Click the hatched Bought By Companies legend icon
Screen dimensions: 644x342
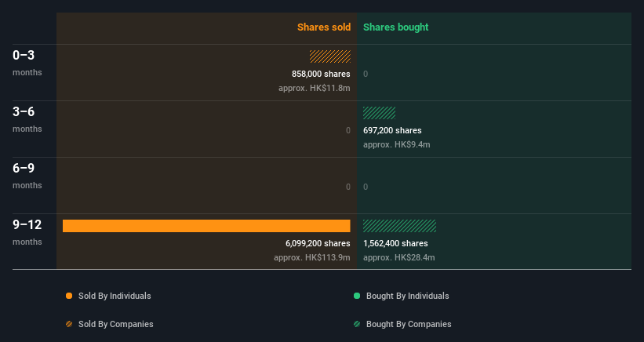(x=357, y=324)
